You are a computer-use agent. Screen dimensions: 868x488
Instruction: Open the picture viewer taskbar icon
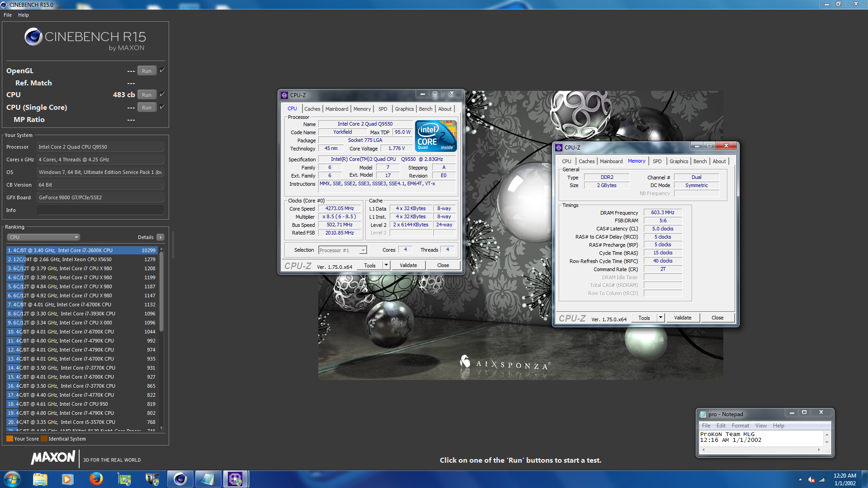click(124, 479)
